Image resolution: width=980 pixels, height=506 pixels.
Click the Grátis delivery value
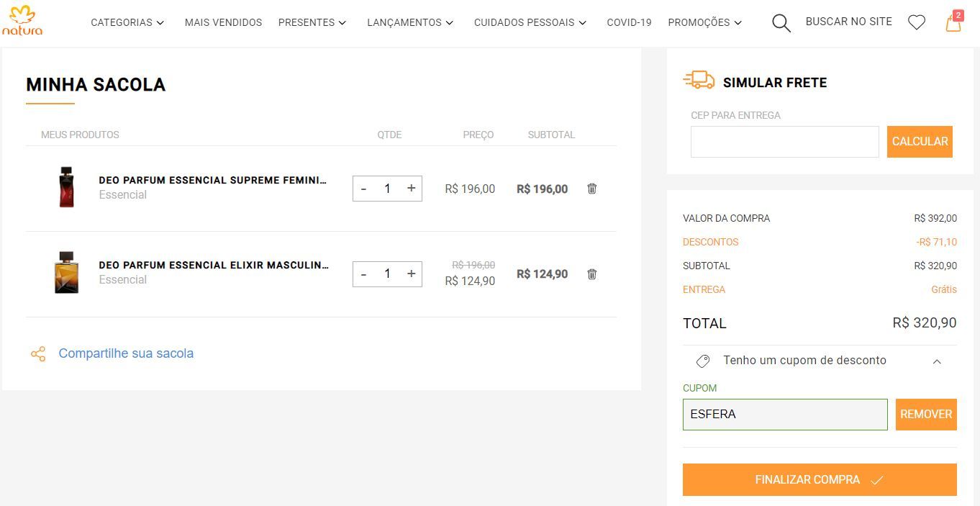[x=944, y=289]
